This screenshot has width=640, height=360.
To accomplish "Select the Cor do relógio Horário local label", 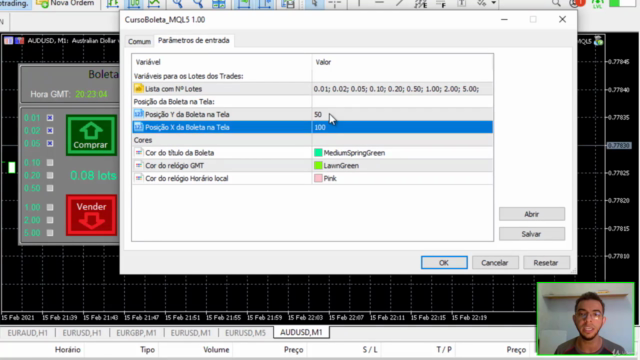I will click(187, 178).
